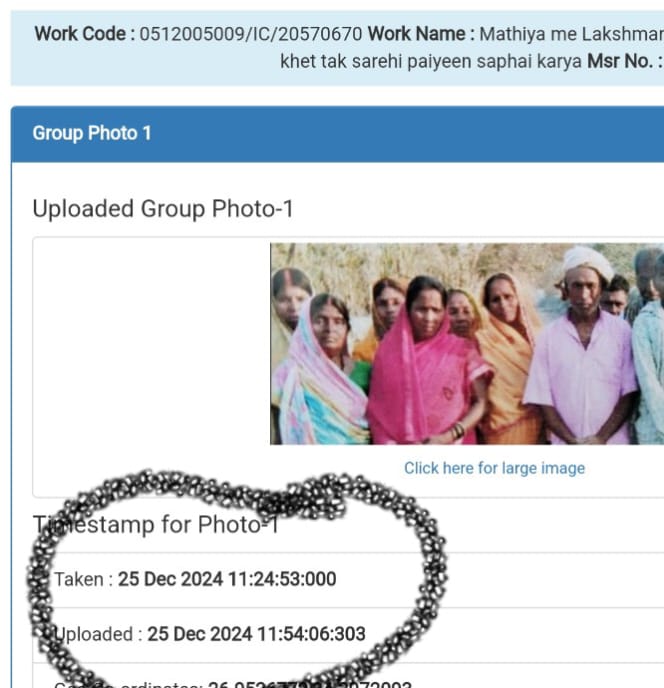The width and height of the screenshot is (664, 688).
Task: Click the 'Timestamp for Photo-1' heading
Action: pyautogui.click(x=156, y=524)
